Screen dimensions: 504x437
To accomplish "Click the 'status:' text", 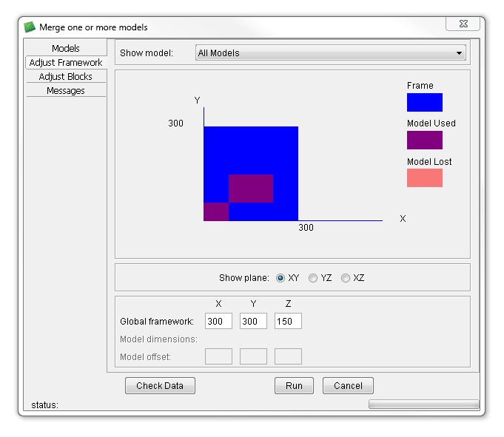I will coord(44,405).
